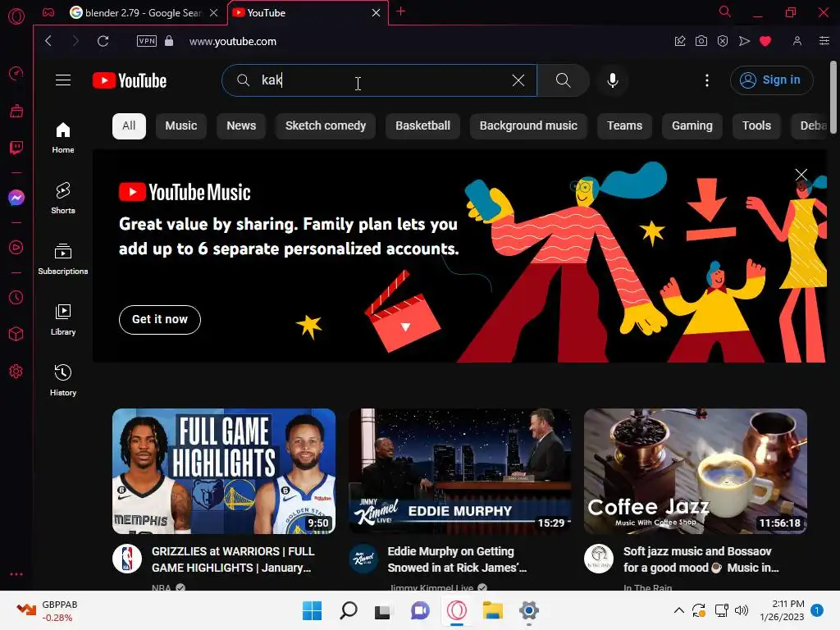Viewport: 840px width, 630px height.
Task: Open YouTube settings three-dot menu
Action: click(707, 80)
